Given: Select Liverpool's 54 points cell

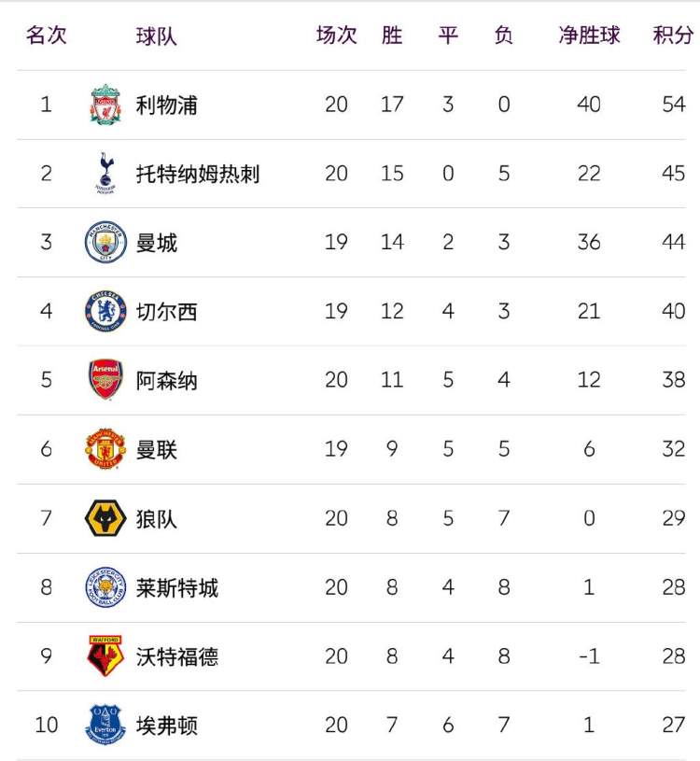Looking at the screenshot, I should [x=673, y=105].
